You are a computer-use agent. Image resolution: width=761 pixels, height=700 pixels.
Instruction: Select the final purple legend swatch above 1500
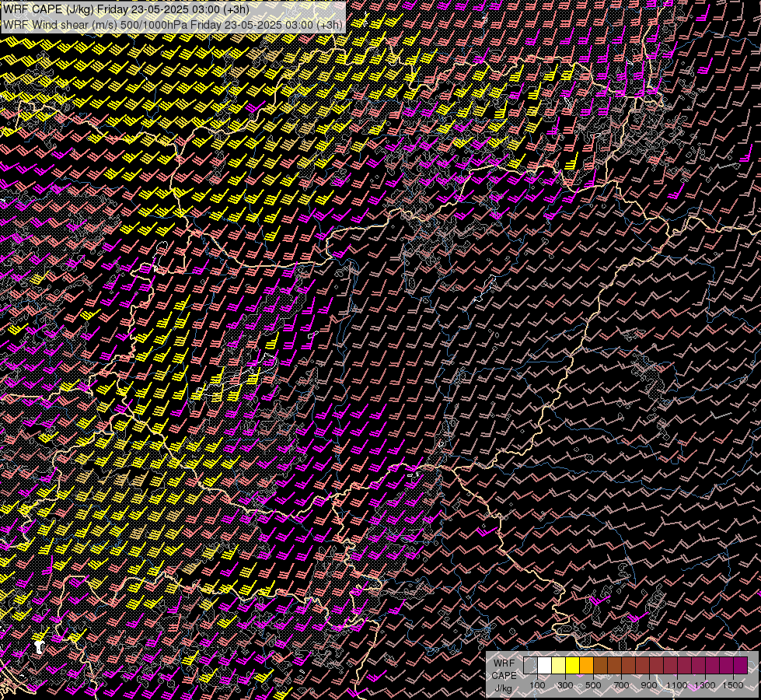(741, 665)
